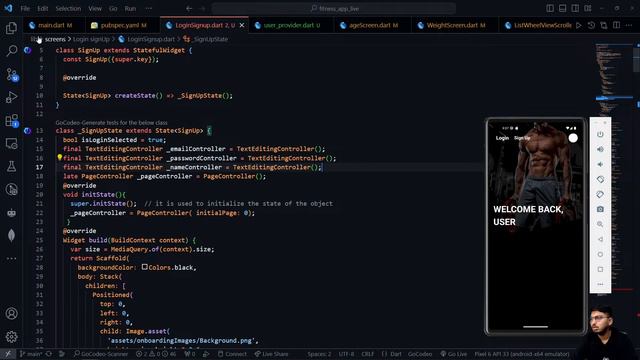Viewport: 640px width, 360px height.
Task: Open the Edit menu
Action: (x=42, y=8)
